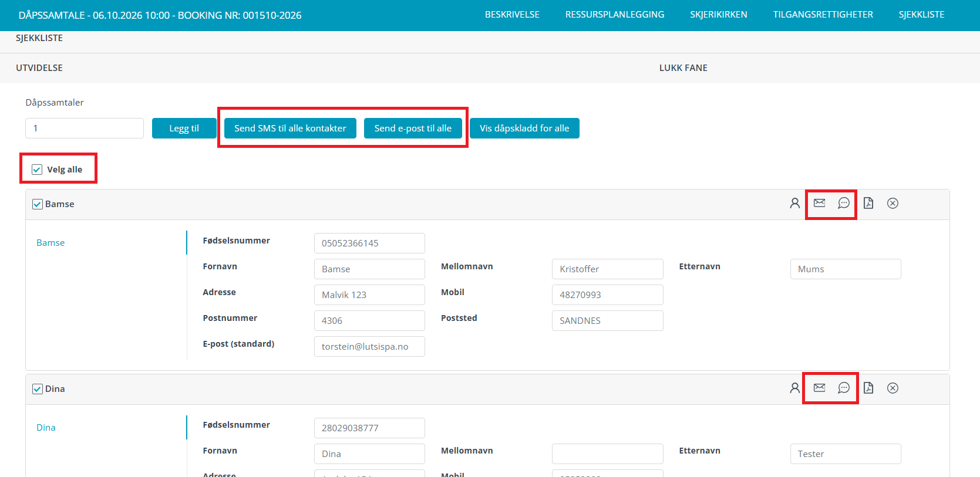Click the E-post field torstein@lutsispa.no
This screenshot has width=980, height=477.
pyautogui.click(x=369, y=346)
